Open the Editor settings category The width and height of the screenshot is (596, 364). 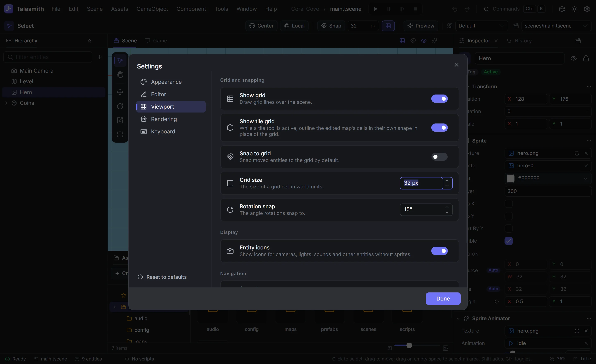pyautogui.click(x=171, y=94)
